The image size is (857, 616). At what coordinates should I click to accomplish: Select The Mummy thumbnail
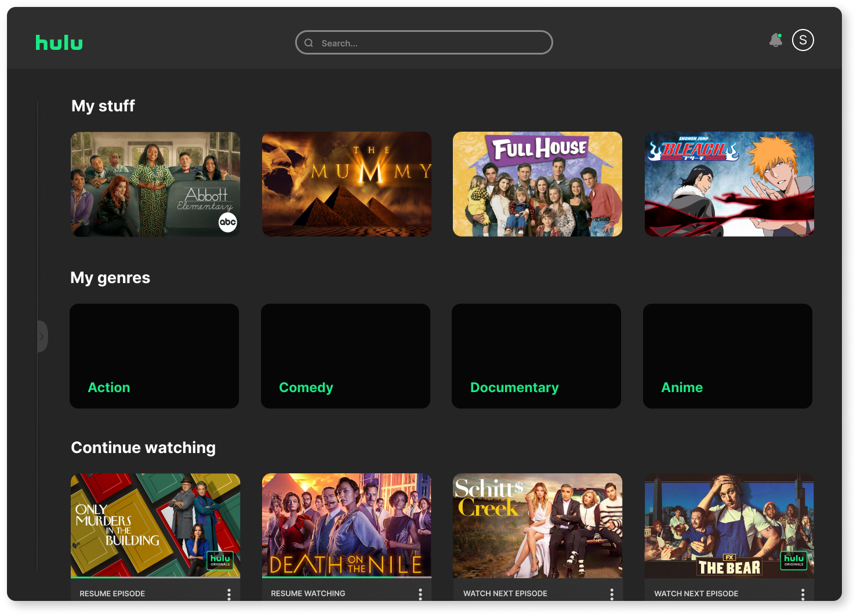coord(347,184)
